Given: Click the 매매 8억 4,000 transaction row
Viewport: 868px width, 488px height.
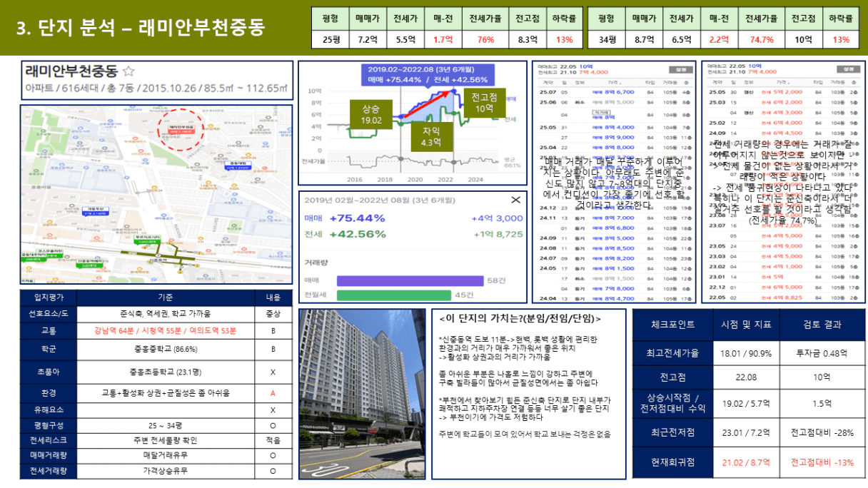Looking at the screenshot, I should [615, 128].
